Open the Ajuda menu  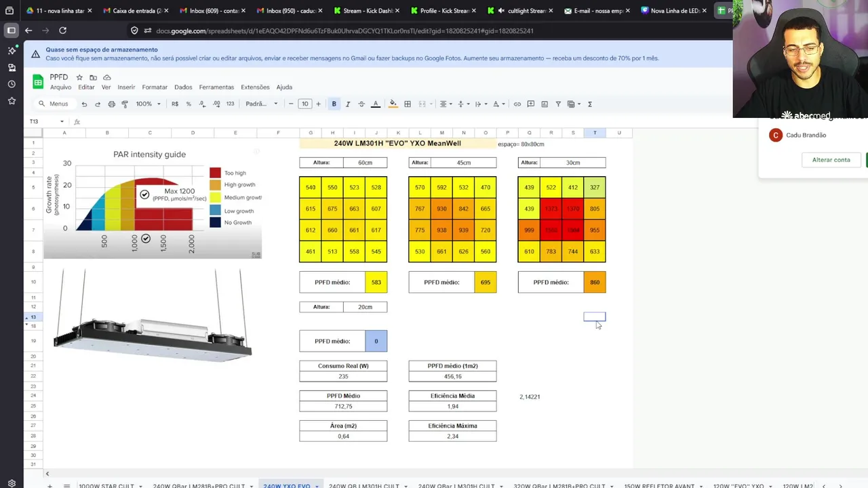[284, 87]
